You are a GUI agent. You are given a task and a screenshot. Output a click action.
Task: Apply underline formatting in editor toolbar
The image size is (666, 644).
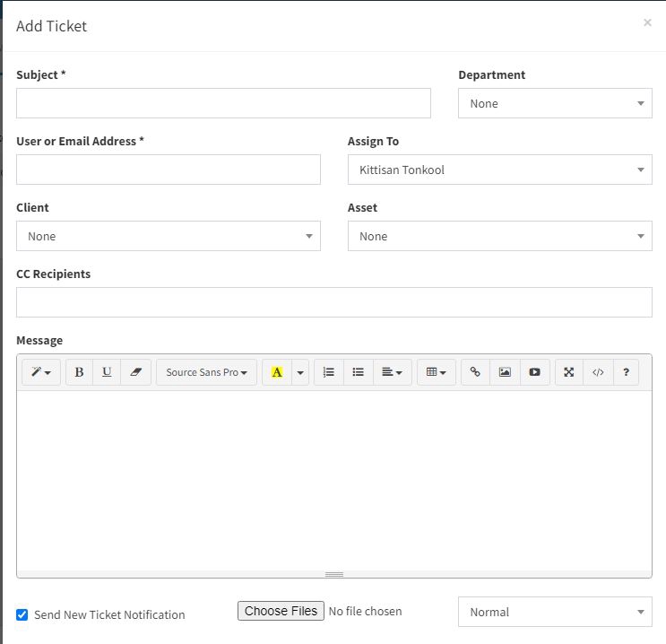point(107,372)
